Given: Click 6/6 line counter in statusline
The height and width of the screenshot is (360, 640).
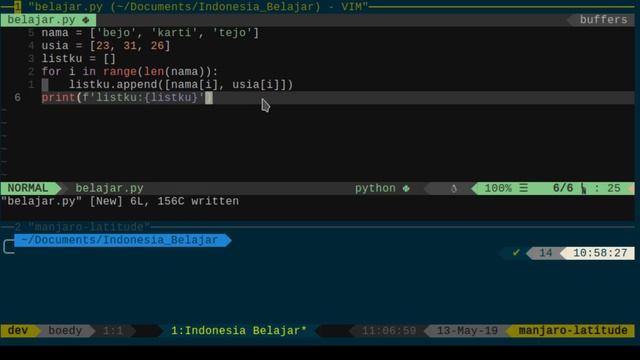Looking at the screenshot, I should (563, 189).
